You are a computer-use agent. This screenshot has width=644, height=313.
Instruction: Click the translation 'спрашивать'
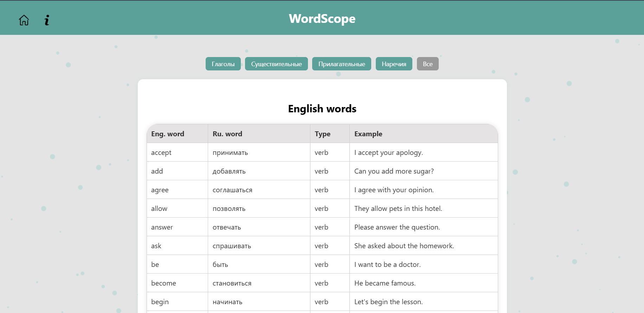pyautogui.click(x=232, y=246)
